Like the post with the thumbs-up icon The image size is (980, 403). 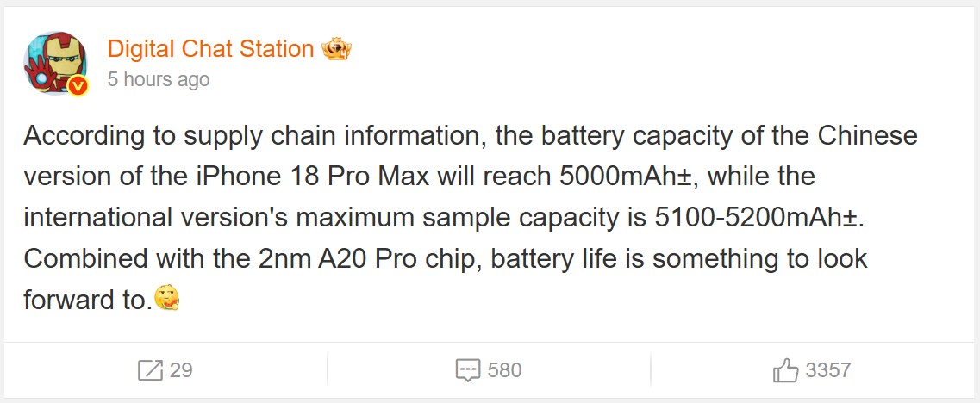click(786, 371)
